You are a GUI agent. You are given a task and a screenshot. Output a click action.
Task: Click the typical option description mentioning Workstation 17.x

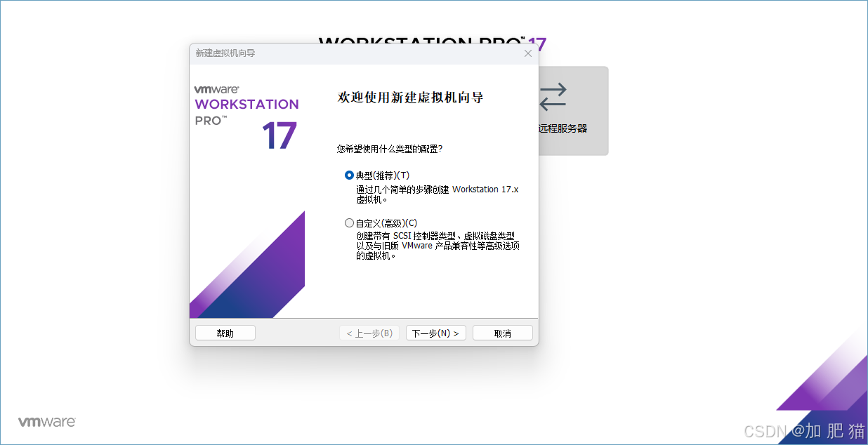[437, 194]
